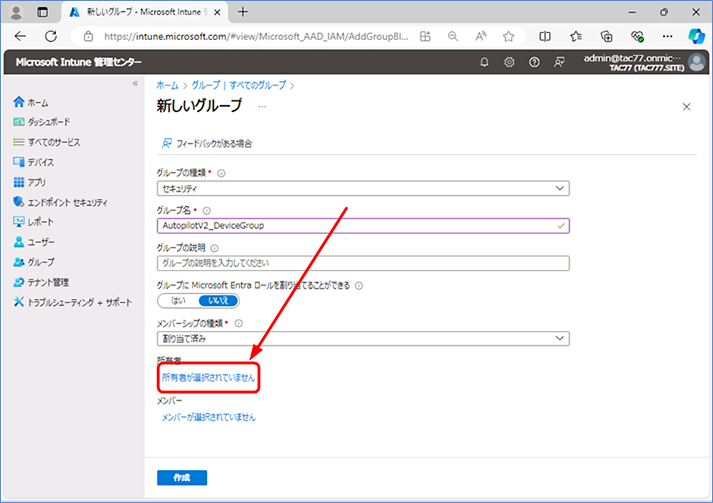Click the browser back arrow
The image size is (713, 503).
pos(20,36)
